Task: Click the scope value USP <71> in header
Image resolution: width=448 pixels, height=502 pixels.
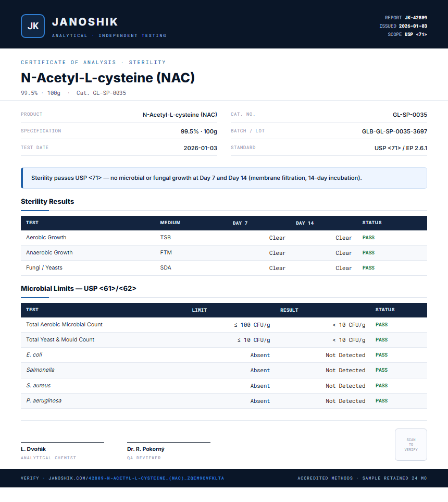Action: (x=416, y=34)
